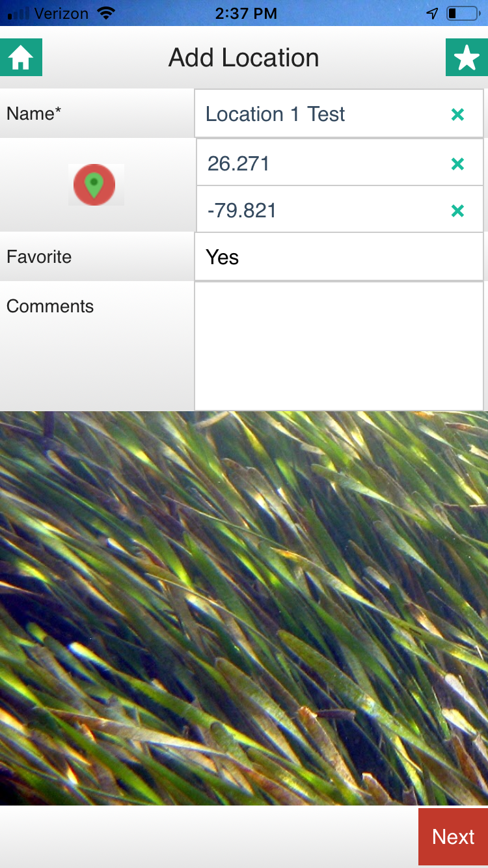Tap the red map pin location icon
The height and width of the screenshot is (868, 488).
[x=96, y=185]
